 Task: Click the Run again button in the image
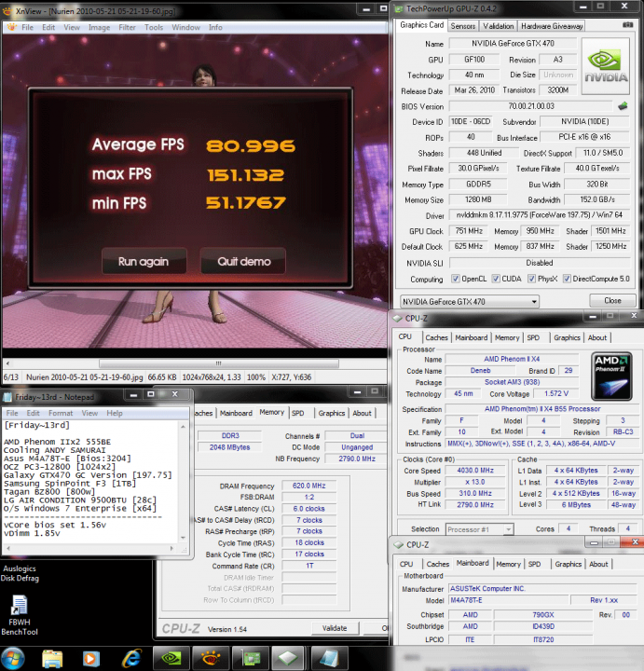[144, 262]
